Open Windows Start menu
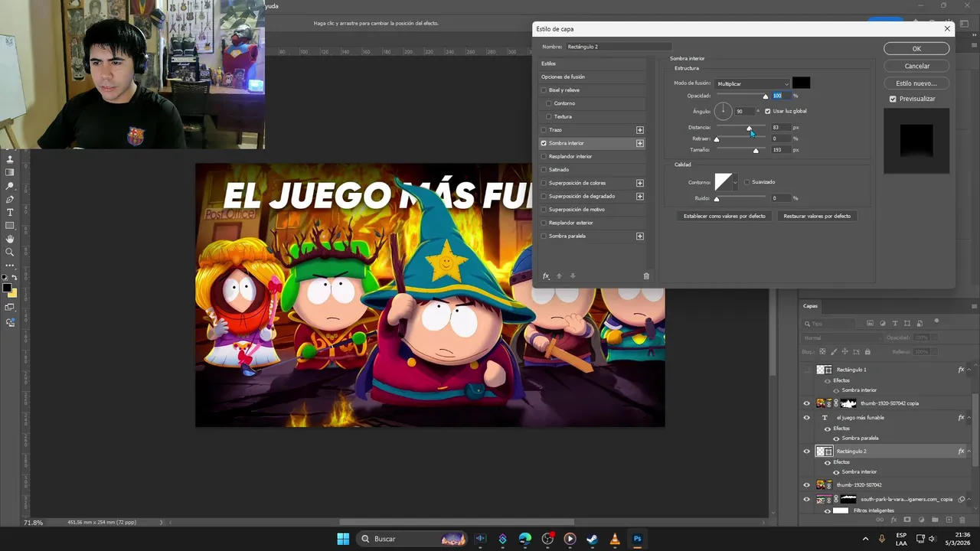The width and height of the screenshot is (980, 551). [x=343, y=539]
